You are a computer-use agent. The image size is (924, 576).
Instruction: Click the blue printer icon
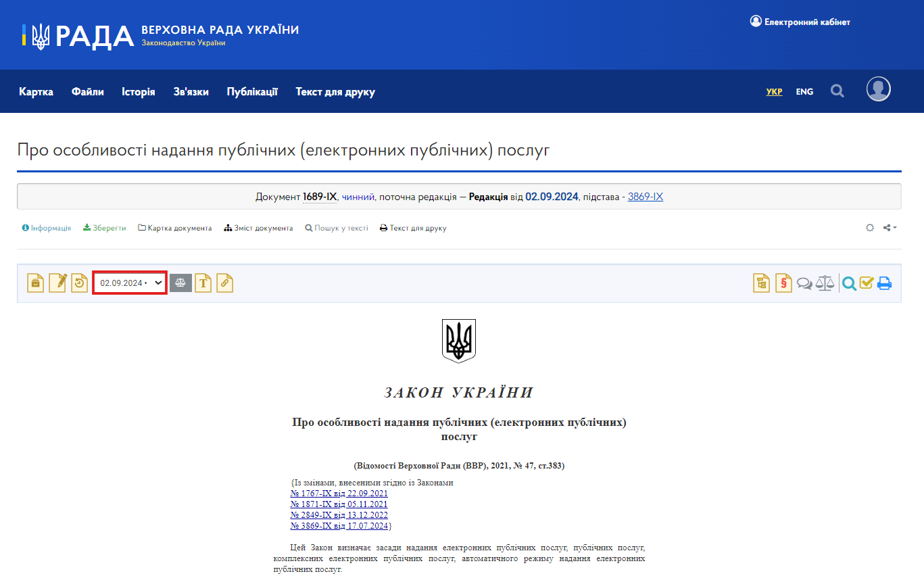(x=885, y=283)
